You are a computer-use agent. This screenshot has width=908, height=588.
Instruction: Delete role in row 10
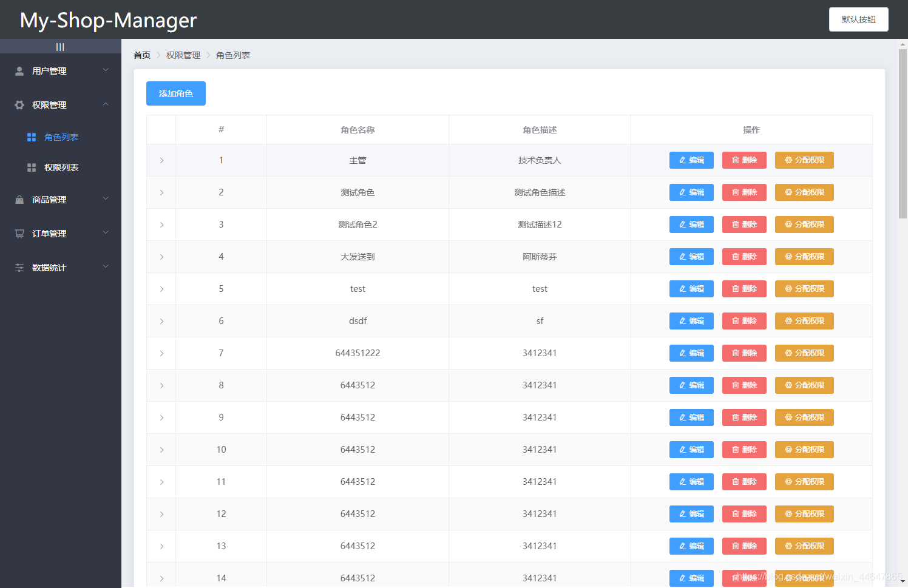coord(744,450)
